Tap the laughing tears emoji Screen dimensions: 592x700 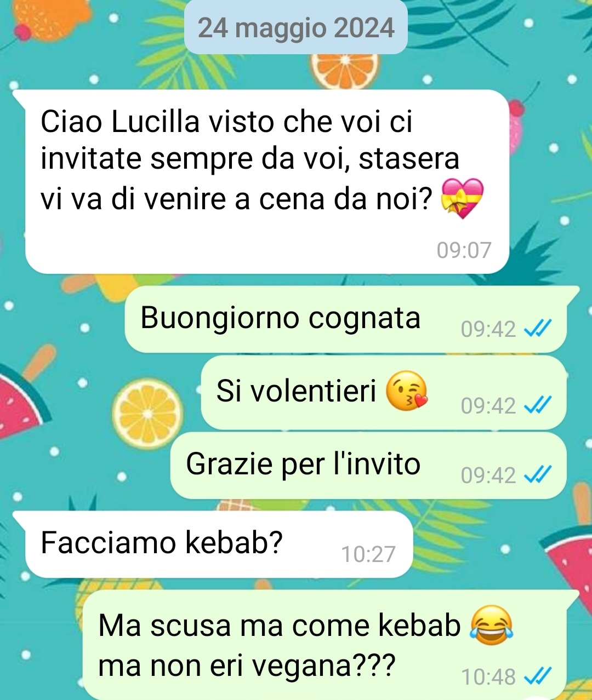coord(491,626)
